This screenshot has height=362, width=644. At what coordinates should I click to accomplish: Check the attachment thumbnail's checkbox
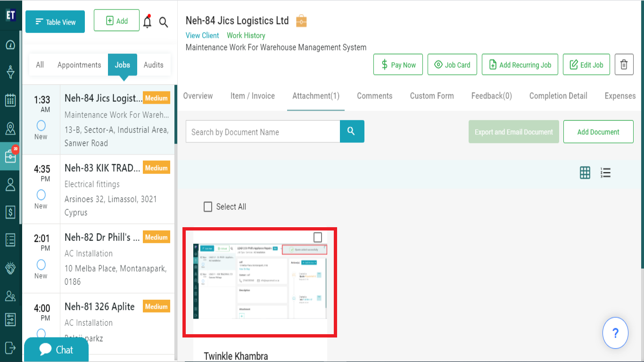pos(318,237)
